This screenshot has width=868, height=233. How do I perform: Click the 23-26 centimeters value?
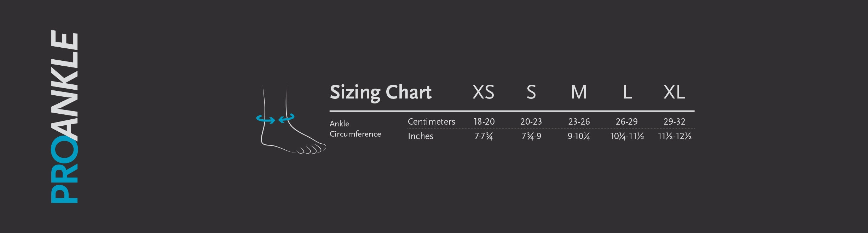point(579,122)
